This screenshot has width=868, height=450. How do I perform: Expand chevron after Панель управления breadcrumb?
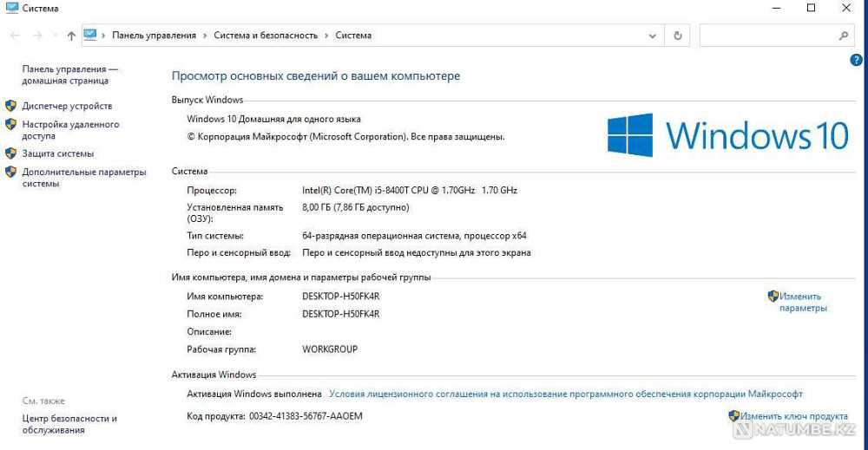(x=205, y=36)
